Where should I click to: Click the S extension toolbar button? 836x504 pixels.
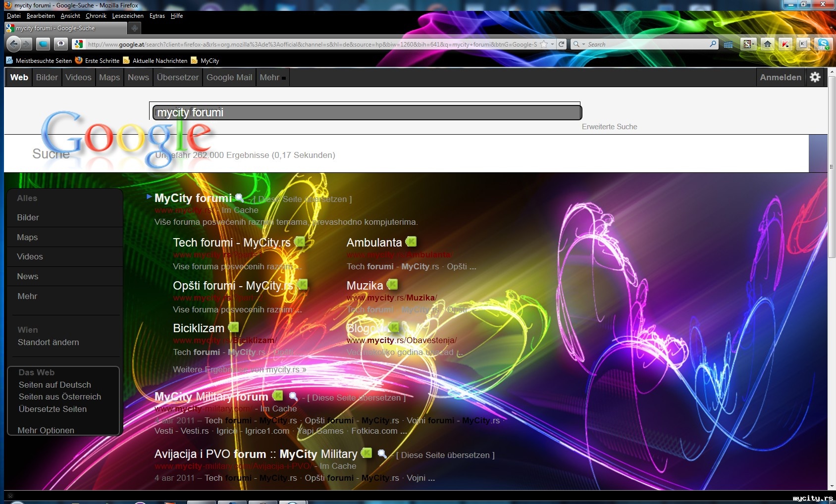click(x=748, y=44)
